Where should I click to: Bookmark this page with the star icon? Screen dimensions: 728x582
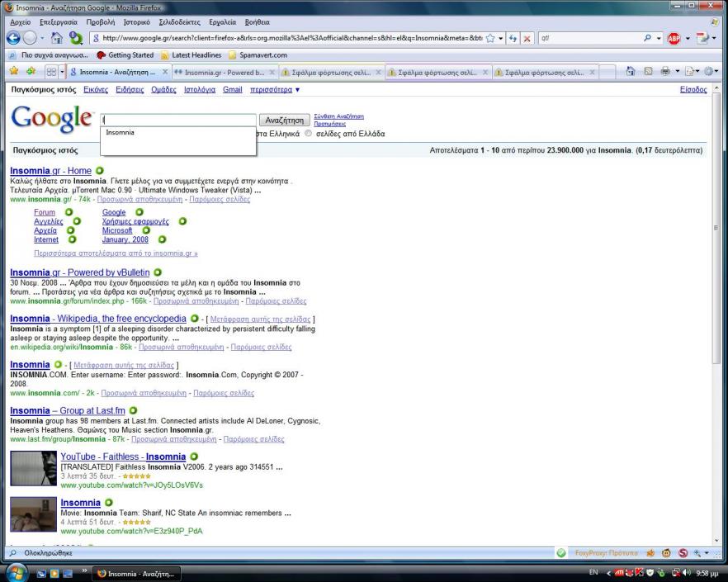tap(490, 39)
